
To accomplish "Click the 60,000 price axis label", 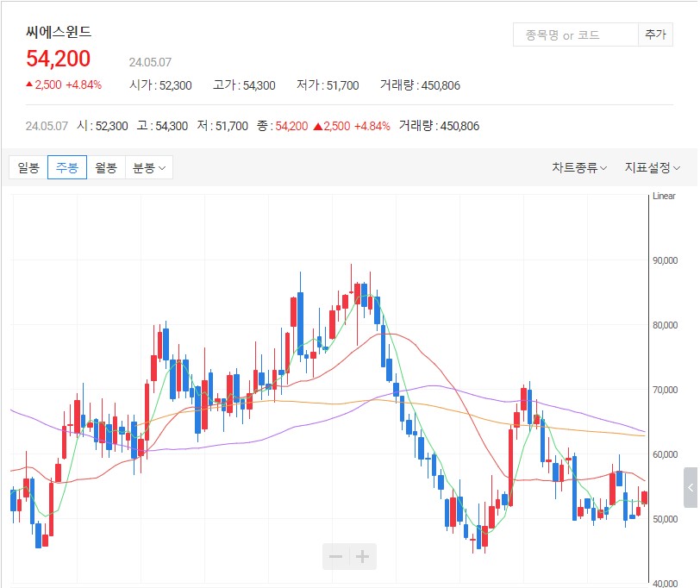I will [664, 455].
